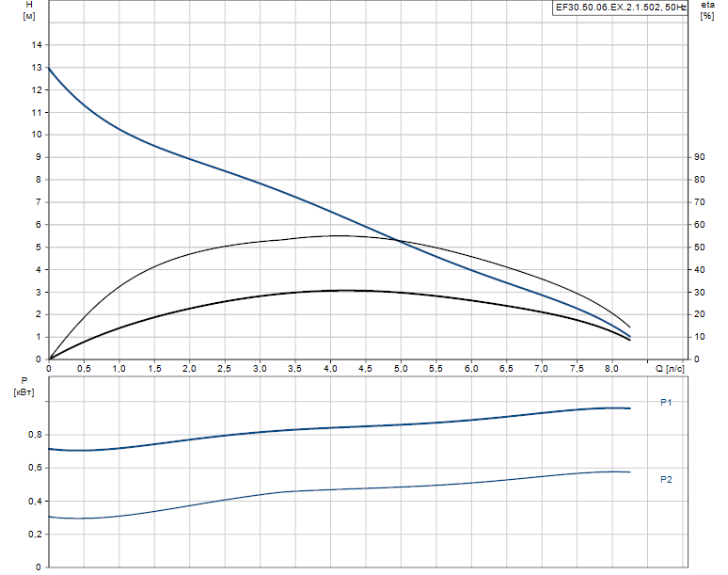728x575 pixels.
Task: Click the H head axis title
Action: point(28,7)
